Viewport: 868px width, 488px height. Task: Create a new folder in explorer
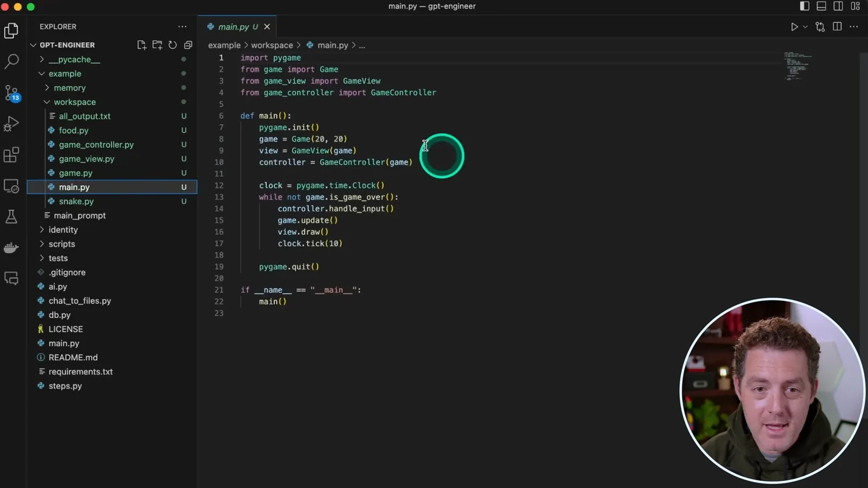(x=157, y=45)
